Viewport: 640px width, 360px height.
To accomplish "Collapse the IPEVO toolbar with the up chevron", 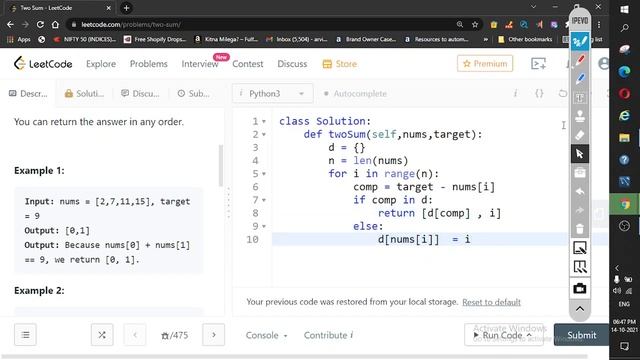I will 580,309.
